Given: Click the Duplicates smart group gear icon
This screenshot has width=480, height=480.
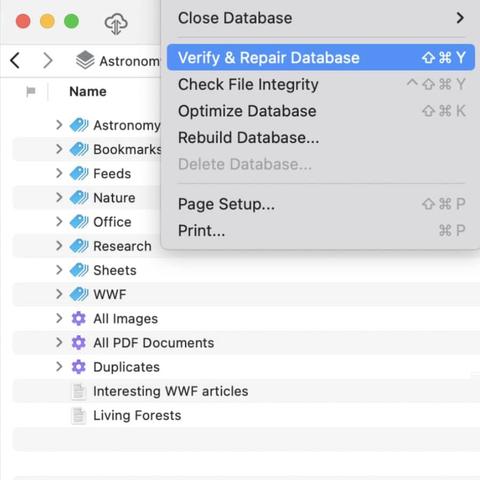Looking at the screenshot, I should click(x=79, y=367).
